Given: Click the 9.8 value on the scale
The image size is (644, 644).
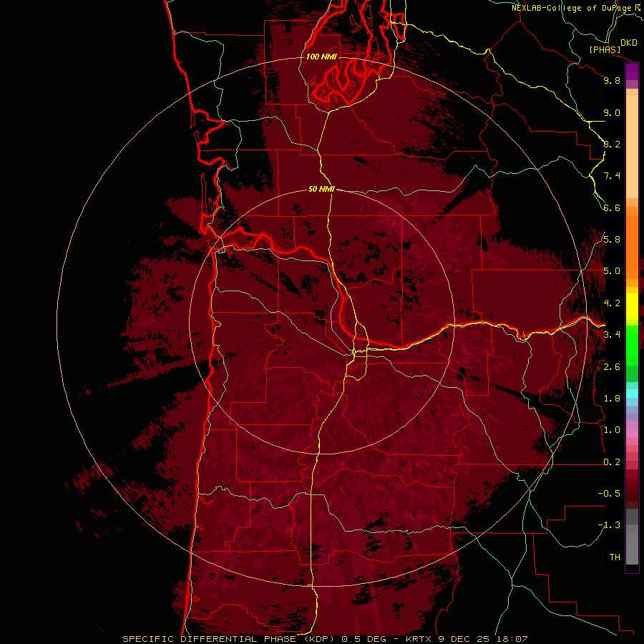Looking at the screenshot, I should tap(612, 80).
